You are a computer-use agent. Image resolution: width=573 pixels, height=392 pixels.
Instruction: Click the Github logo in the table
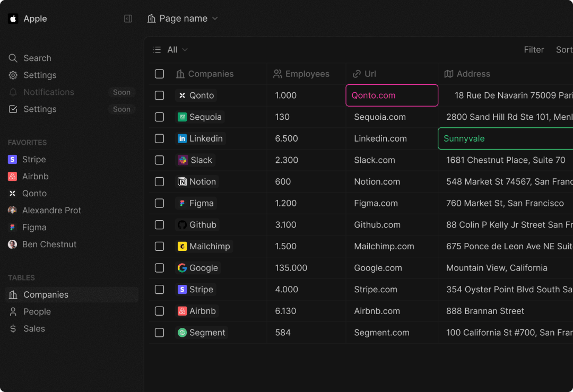182,225
